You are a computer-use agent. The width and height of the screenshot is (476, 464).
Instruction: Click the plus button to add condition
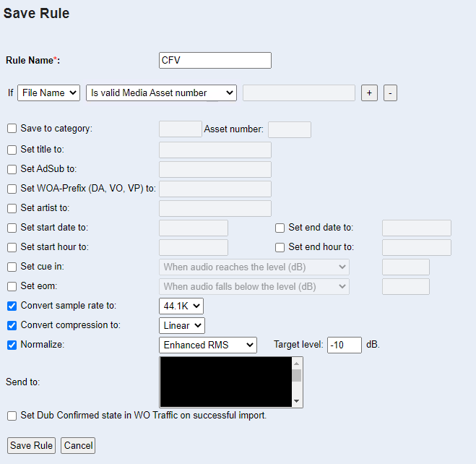click(369, 93)
